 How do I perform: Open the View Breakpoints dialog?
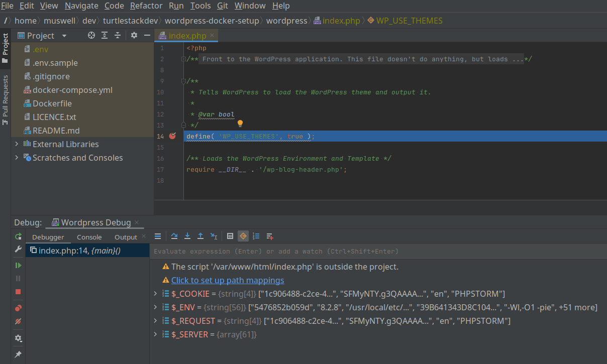pyautogui.click(x=18, y=308)
